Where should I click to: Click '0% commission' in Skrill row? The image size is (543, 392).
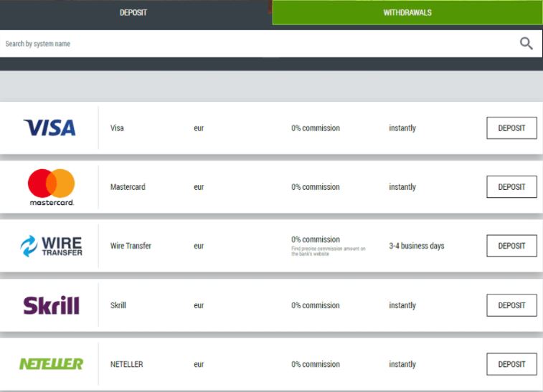316,305
